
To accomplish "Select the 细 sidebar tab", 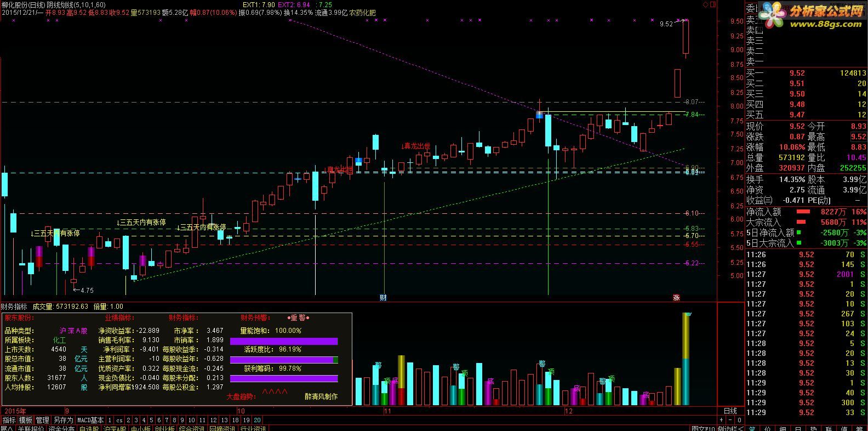I will click(x=783, y=428).
